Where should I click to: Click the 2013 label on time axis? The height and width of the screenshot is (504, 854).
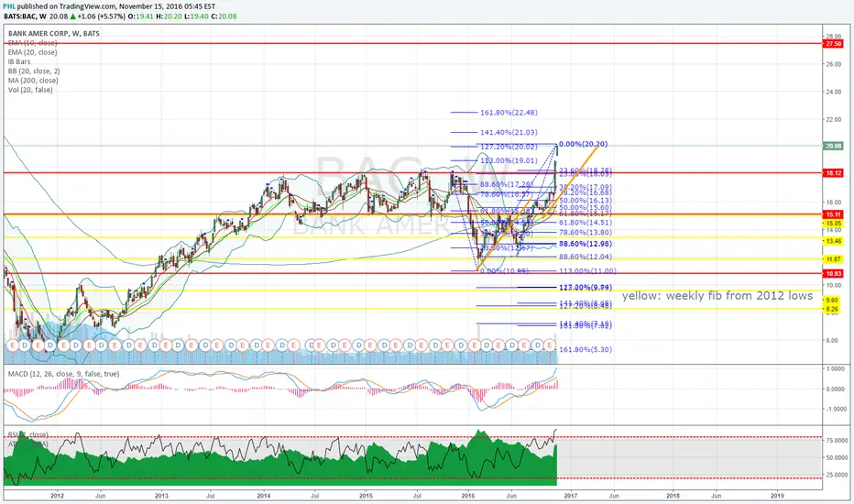coord(161,496)
